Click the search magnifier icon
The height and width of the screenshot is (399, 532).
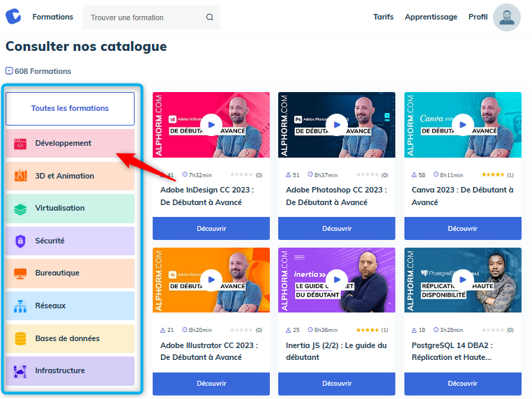coord(210,17)
